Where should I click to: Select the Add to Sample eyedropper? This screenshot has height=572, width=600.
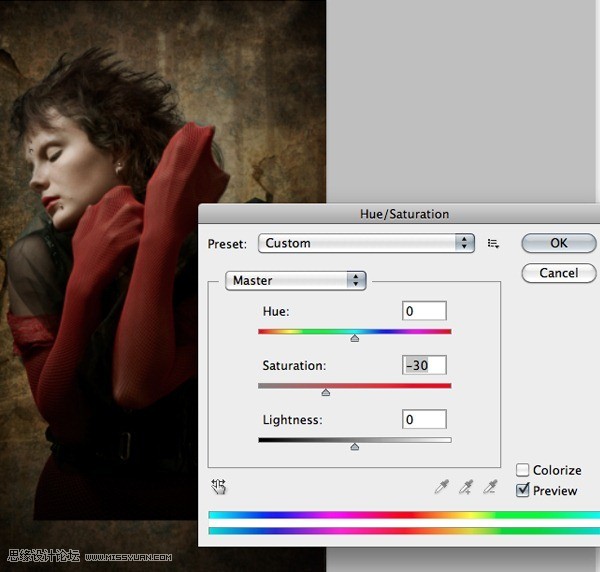pos(466,487)
